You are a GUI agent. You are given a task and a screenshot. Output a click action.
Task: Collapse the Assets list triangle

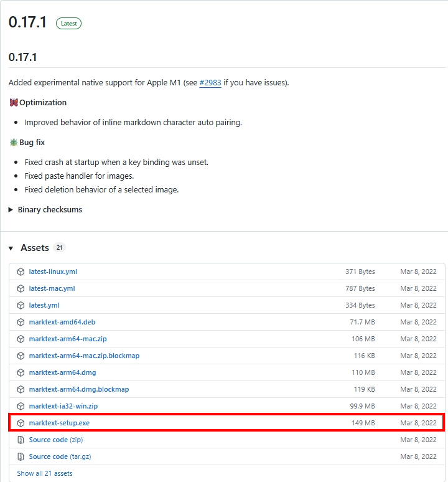coord(11,248)
